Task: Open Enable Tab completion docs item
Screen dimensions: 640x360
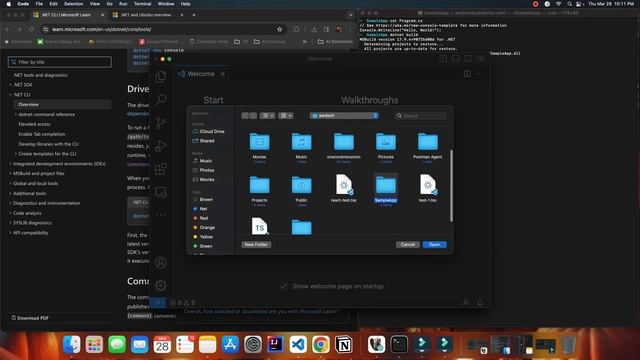Action: coord(42,134)
